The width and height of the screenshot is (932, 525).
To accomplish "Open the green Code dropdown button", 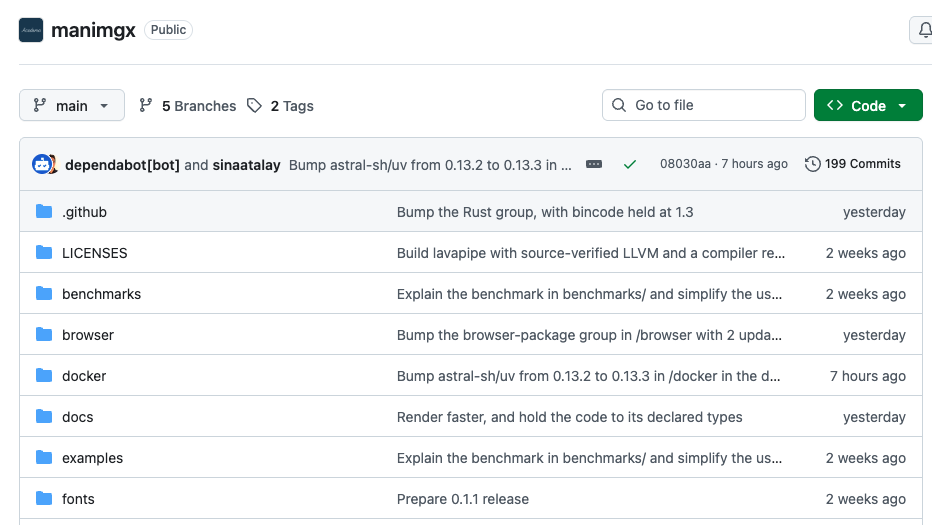I will [868, 105].
